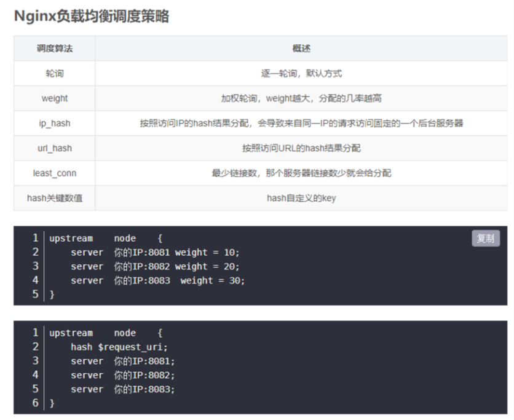Click the least_conn table cell
This screenshot has height=420, width=514.
click(x=55, y=173)
